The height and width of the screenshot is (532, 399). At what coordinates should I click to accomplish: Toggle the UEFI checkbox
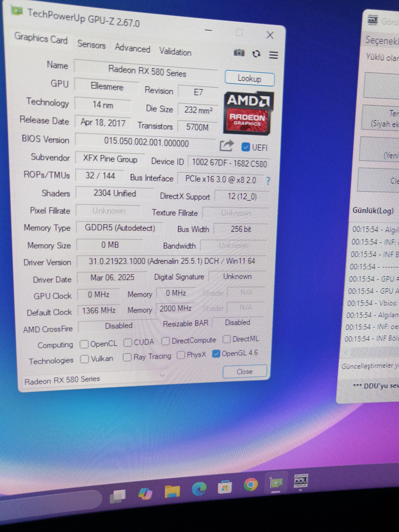(x=246, y=147)
